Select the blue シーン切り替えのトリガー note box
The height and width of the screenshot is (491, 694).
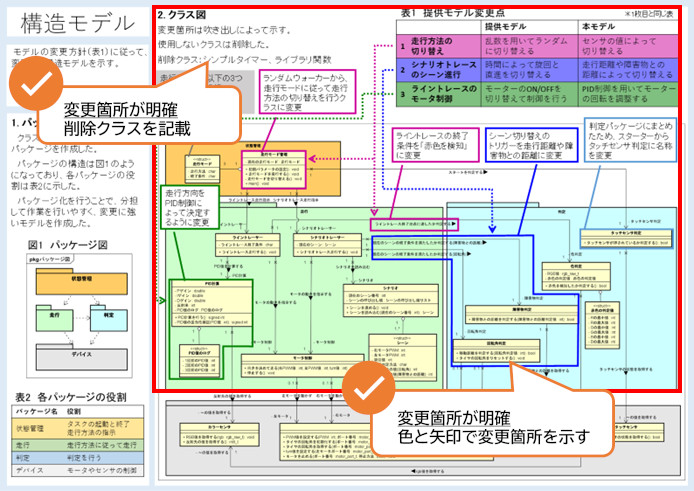point(532,145)
